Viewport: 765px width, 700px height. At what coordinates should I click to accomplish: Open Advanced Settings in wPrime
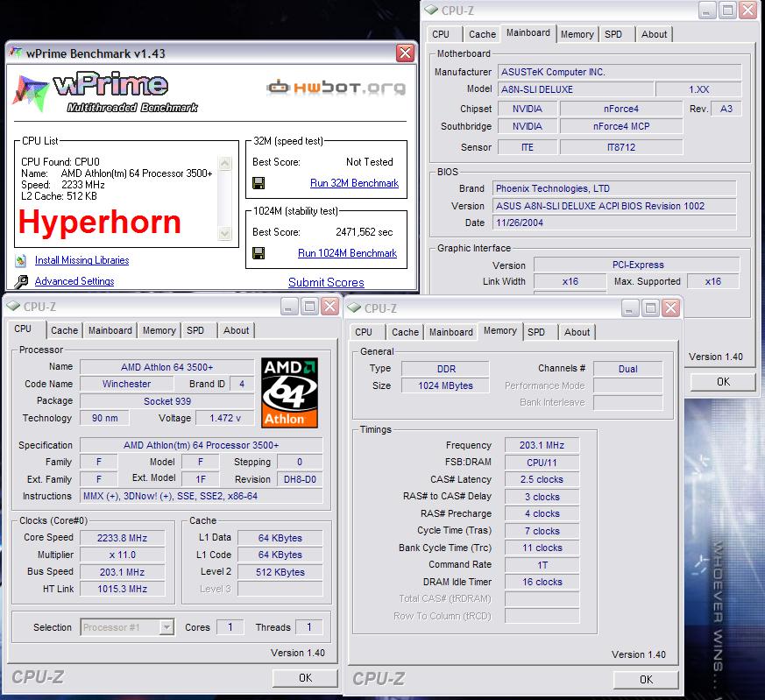(x=74, y=281)
